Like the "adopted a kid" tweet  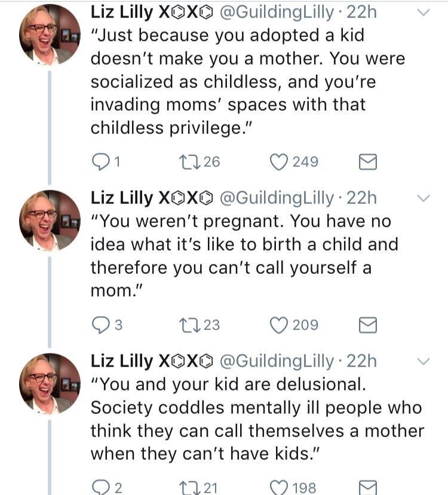[280, 162]
